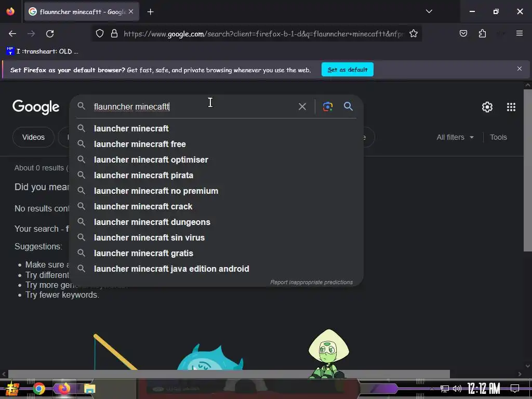This screenshot has width=532, height=399.
Task: Click the horizontal page scrollbar thumb
Action: tap(229, 374)
